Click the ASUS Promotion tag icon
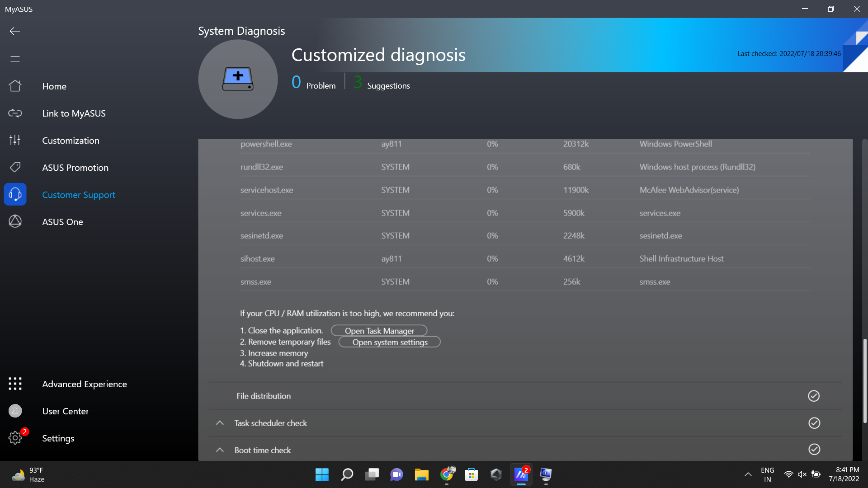Screen dimensions: 868x488 point(15,167)
